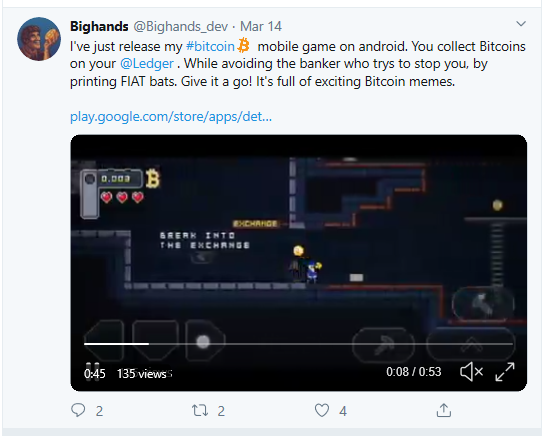The height and width of the screenshot is (436, 554).
Task: Retweet using the retweet arrows icon
Action: pos(200,411)
